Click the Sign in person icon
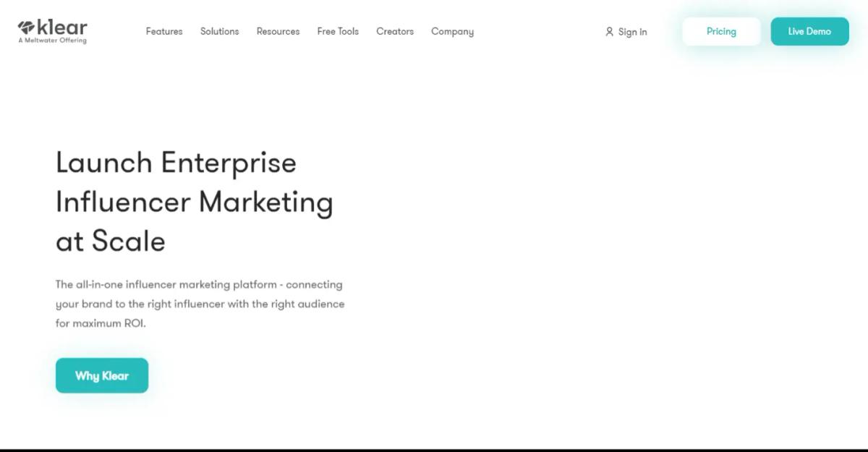Image resolution: width=868 pixels, height=452 pixels. (x=608, y=31)
